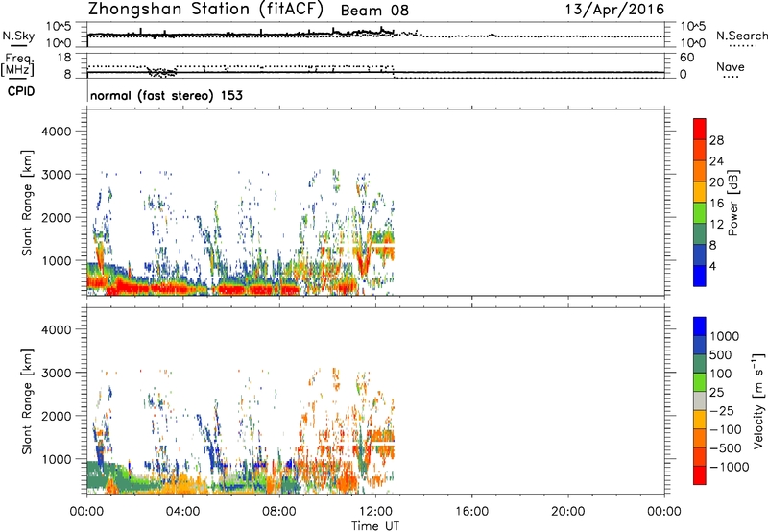
Task: Click the date '13/Apr/2016'
Action: (614, 10)
